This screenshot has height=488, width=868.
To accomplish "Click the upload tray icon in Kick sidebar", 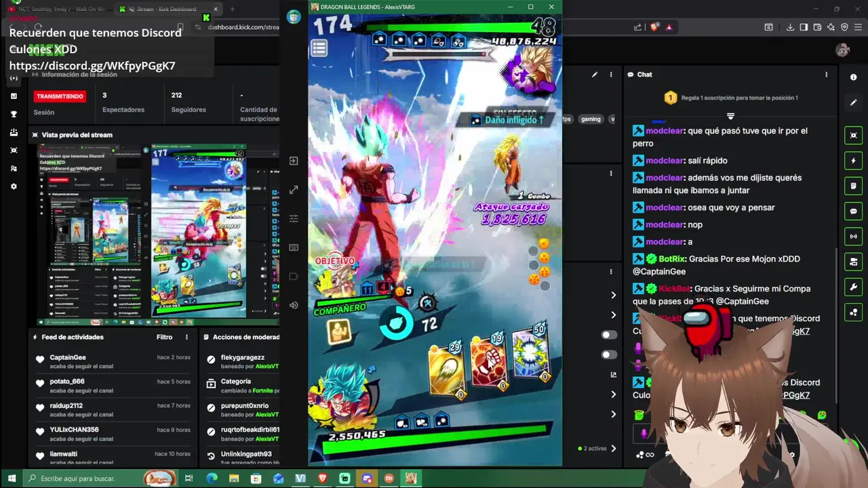I will (x=14, y=132).
